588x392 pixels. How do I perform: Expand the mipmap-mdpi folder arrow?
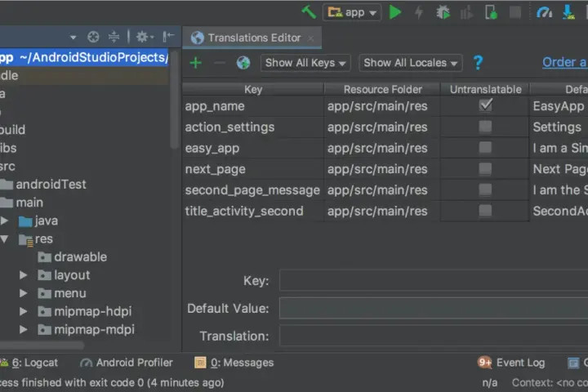tap(23, 329)
